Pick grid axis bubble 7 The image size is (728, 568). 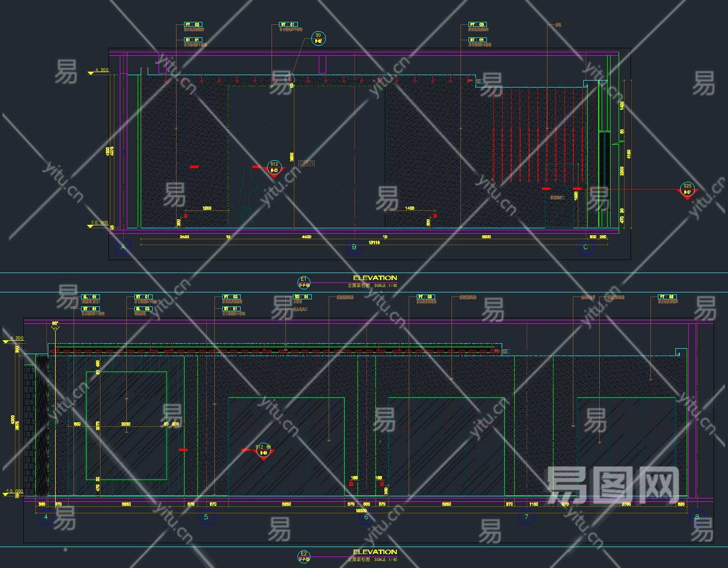coord(526,517)
